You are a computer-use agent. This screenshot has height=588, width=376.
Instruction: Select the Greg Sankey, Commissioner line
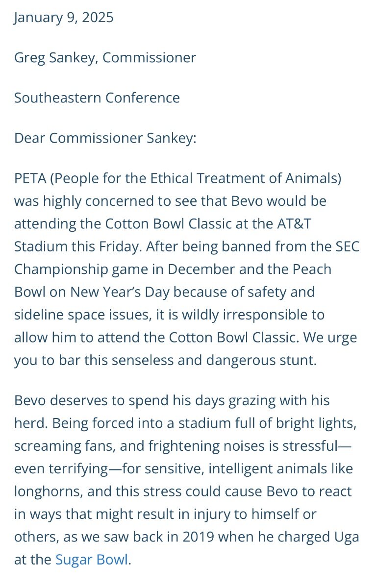[105, 58]
